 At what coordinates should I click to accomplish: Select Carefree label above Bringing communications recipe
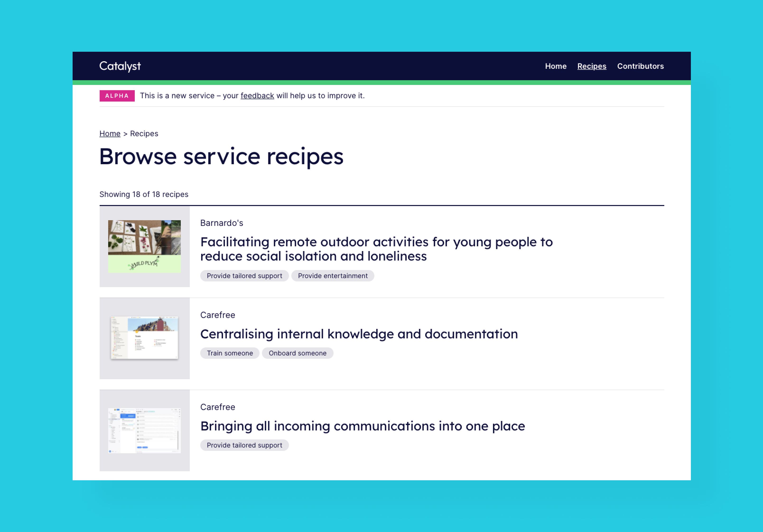click(x=218, y=407)
